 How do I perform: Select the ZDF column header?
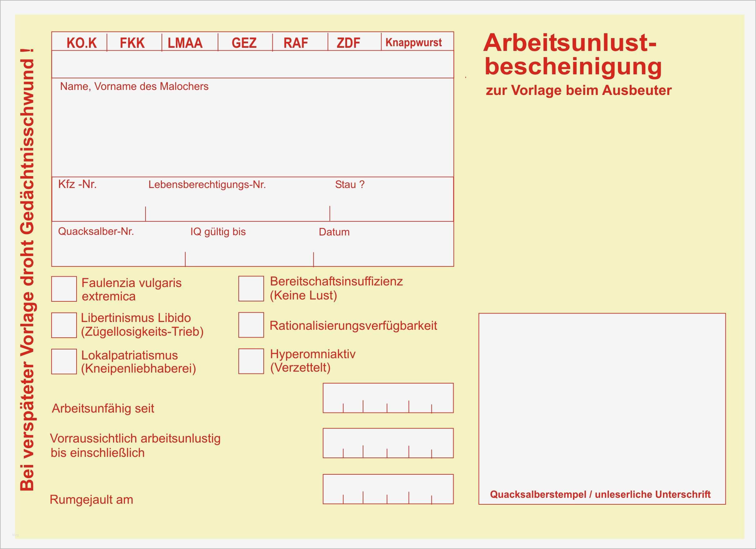coord(346,42)
